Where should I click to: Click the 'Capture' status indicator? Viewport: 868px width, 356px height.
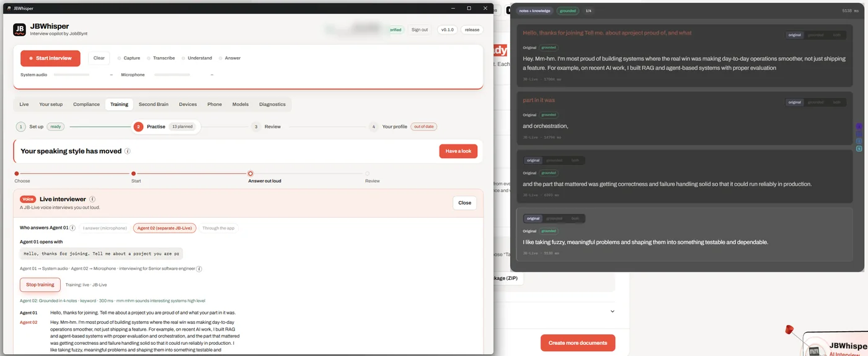coord(129,58)
